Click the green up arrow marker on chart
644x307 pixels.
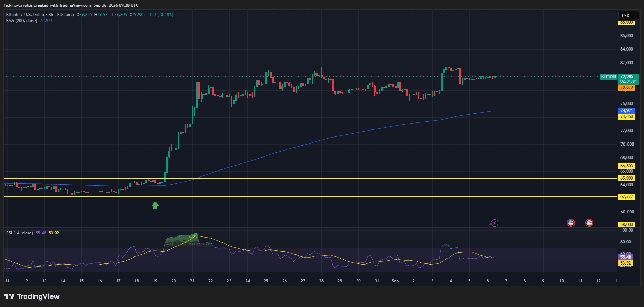tap(155, 205)
